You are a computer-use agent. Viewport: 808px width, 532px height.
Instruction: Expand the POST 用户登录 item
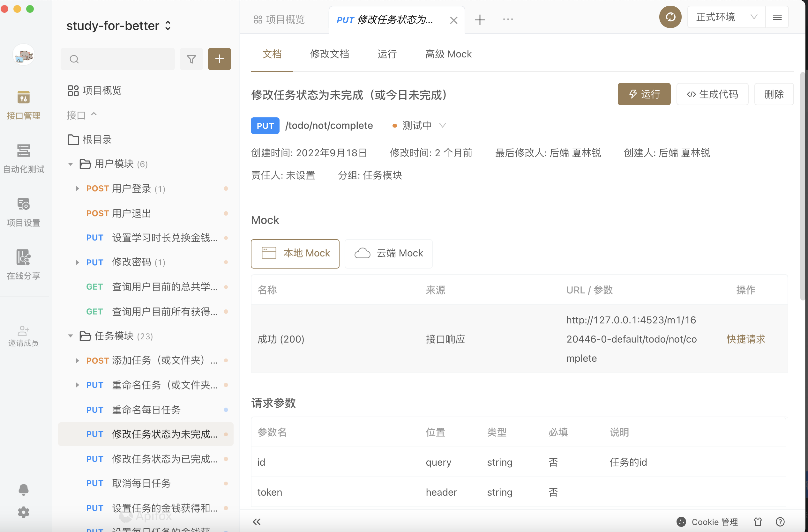pyautogui.click(x=78, y=188)
